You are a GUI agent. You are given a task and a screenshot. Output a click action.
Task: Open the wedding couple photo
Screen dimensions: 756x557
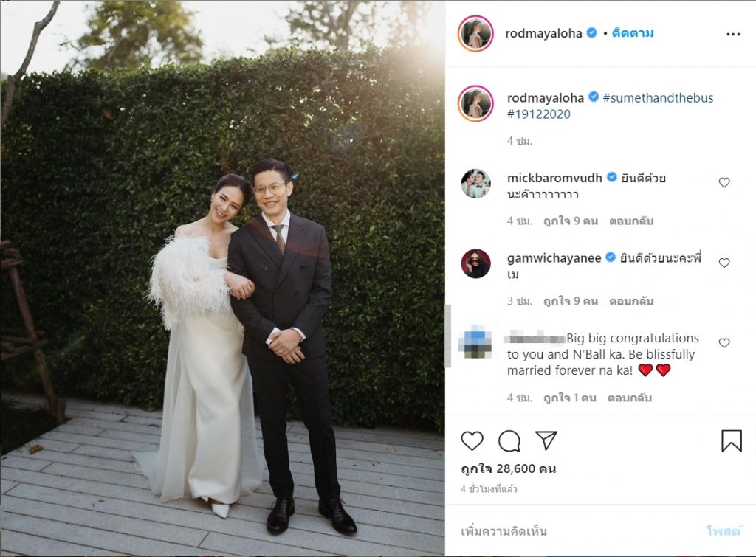point(222,279)
